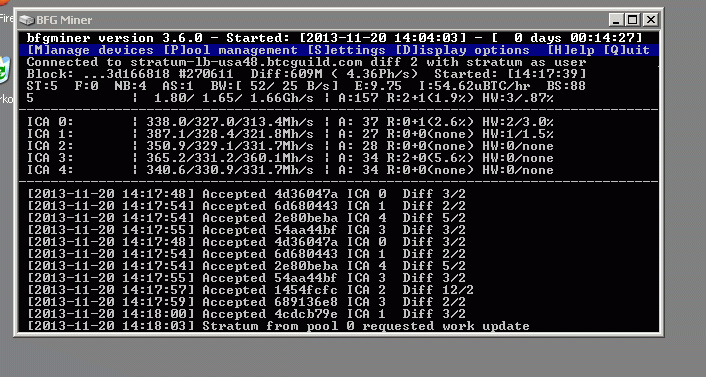Open the [P]ool management menu option

pyautogui.click(x=230, y=50)
